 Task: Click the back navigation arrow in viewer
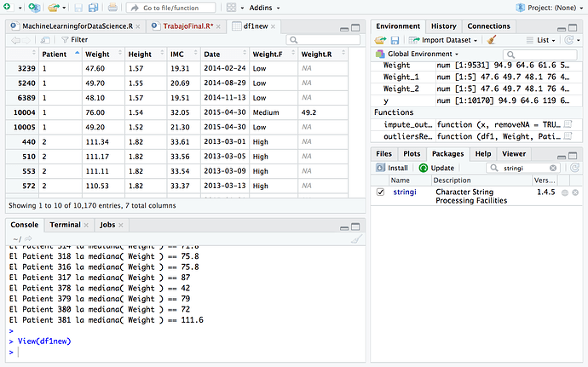[15, 40]
